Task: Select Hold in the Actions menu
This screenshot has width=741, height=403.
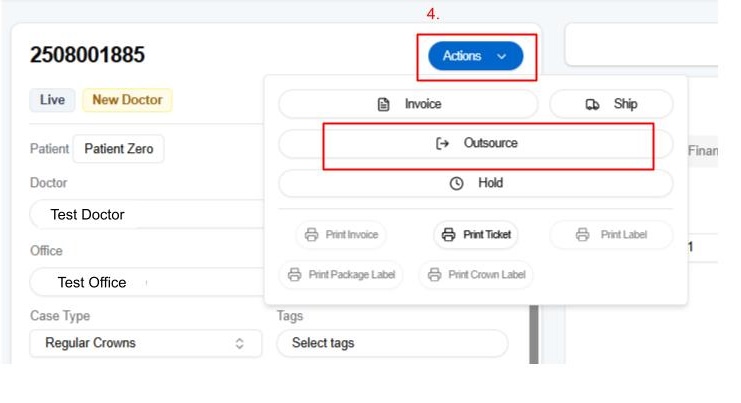Action: 475,183
